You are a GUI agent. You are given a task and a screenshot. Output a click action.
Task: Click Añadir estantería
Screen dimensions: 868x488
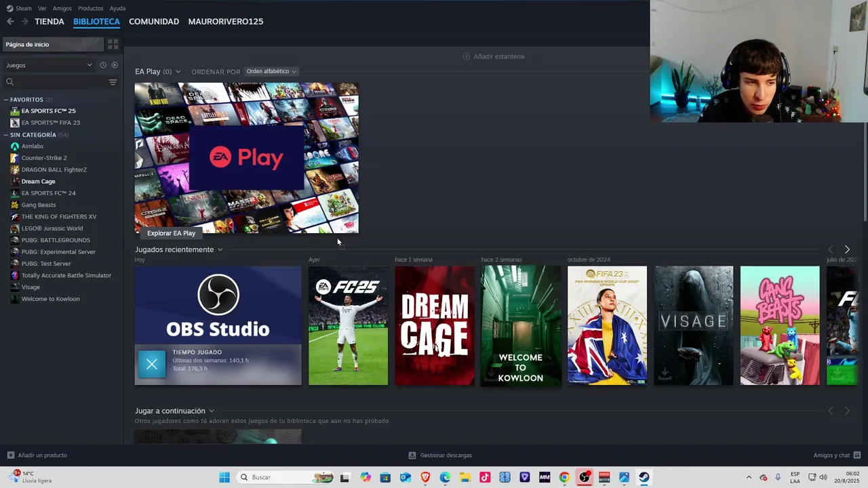pos(494,56)
